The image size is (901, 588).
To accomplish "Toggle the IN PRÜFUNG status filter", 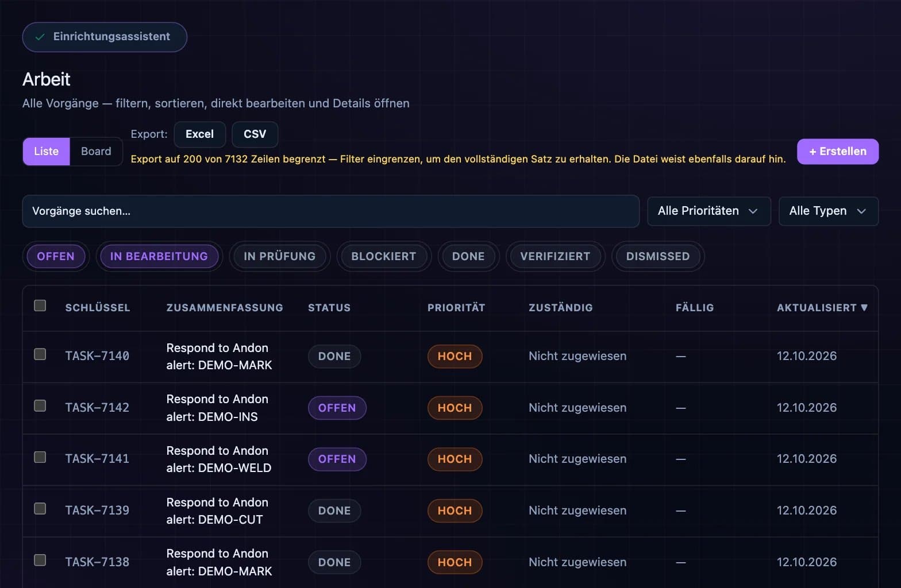I will pos(279,256).
